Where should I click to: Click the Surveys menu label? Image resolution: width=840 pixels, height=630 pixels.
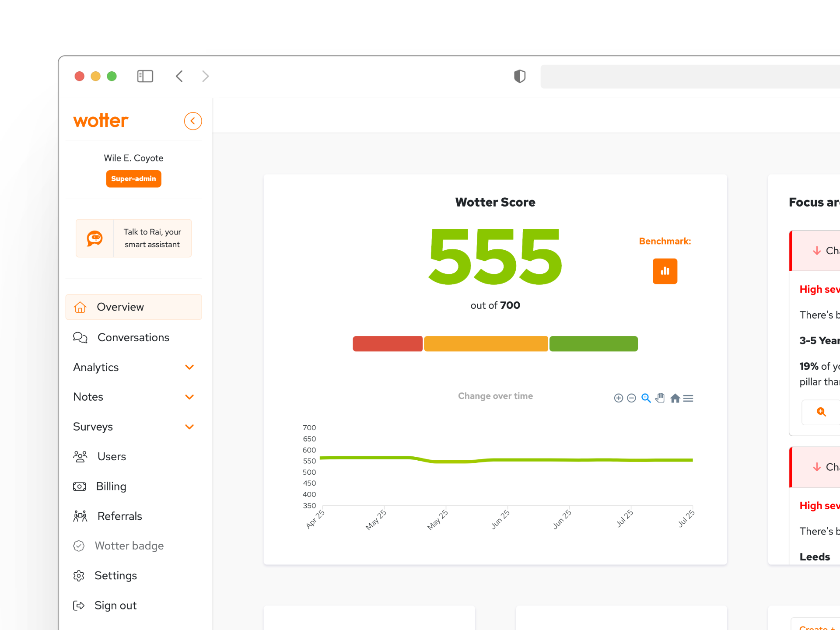click(93, 427)
